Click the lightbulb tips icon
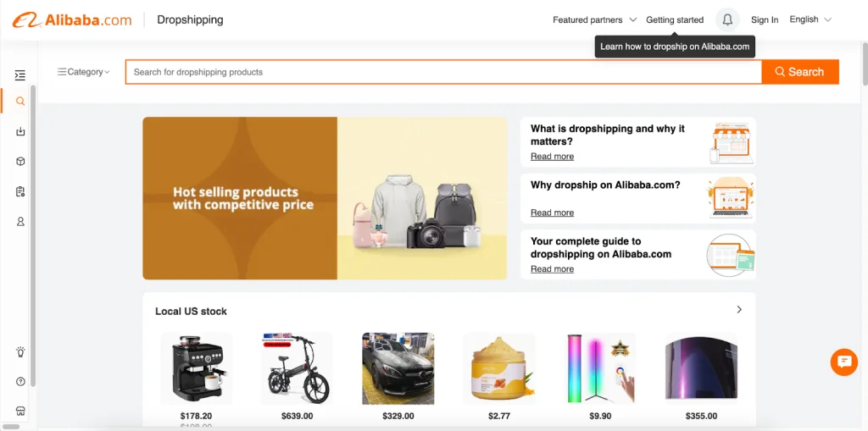The image size is (868, 431). tap(20, 351)
